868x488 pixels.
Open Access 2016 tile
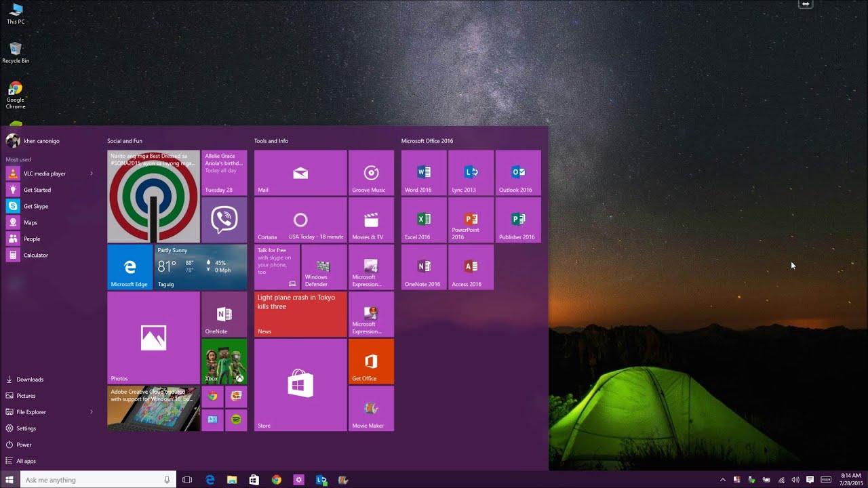pos(471,267)
